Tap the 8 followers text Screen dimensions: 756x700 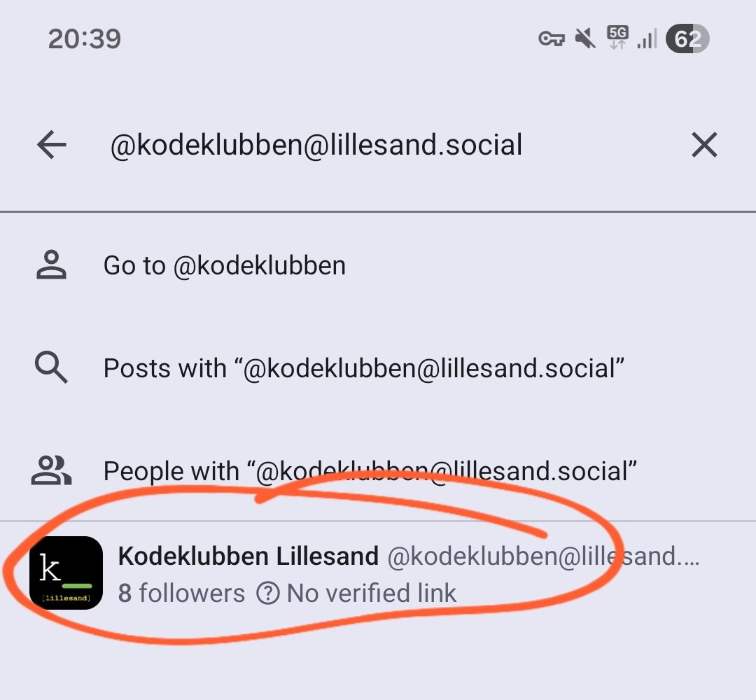[181, 593]
